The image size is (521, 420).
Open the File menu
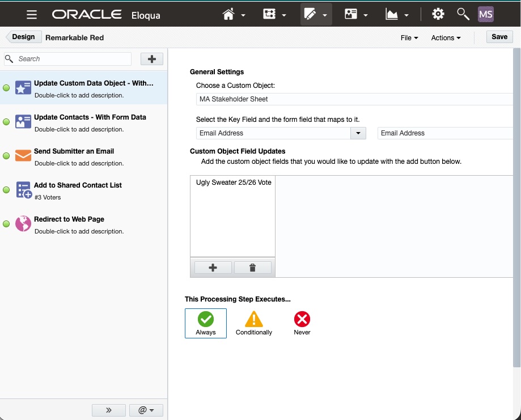pyautogui.click(x=409, y=37)
